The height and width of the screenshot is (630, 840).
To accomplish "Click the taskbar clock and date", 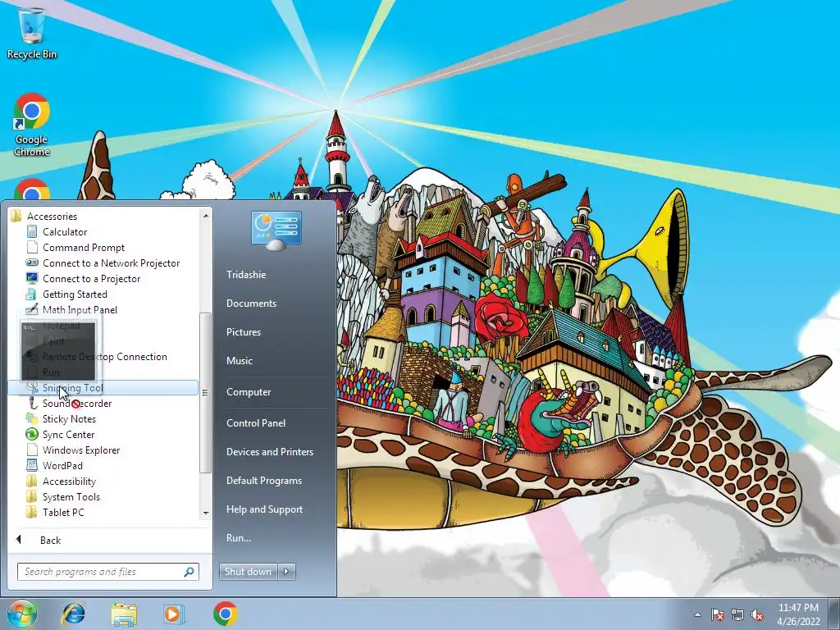I will [x=799, y=614].
